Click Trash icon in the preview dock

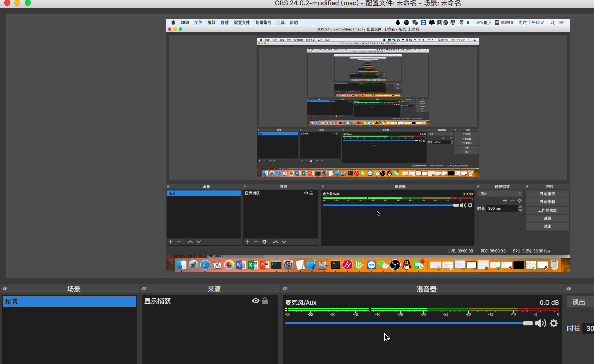click(554, 265)
